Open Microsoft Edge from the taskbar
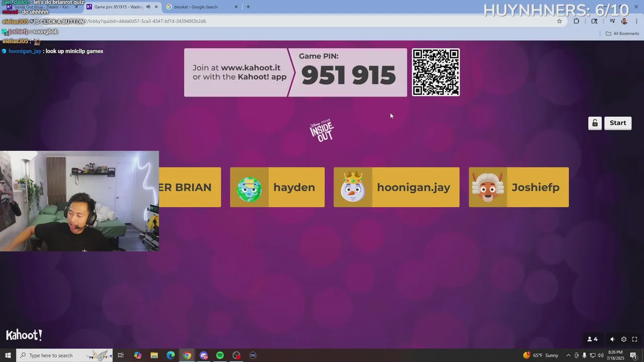 point(171,355)
